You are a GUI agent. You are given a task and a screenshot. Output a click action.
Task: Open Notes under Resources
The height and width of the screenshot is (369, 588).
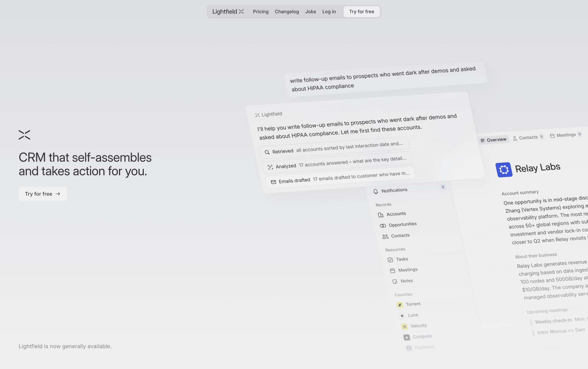406,281
